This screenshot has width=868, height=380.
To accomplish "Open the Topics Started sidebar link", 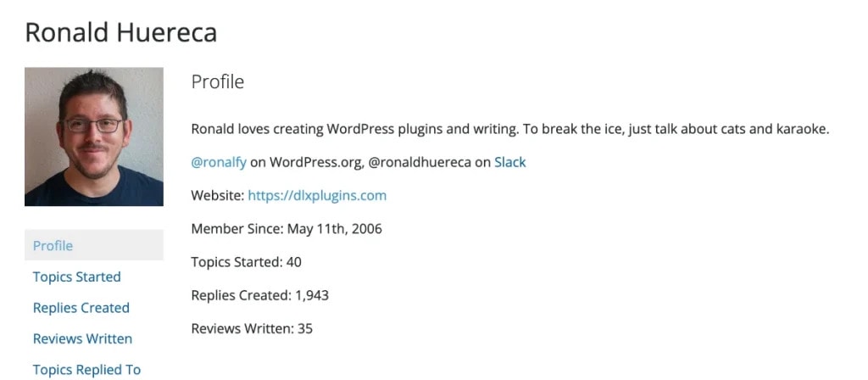I will (x=77, y=277).
